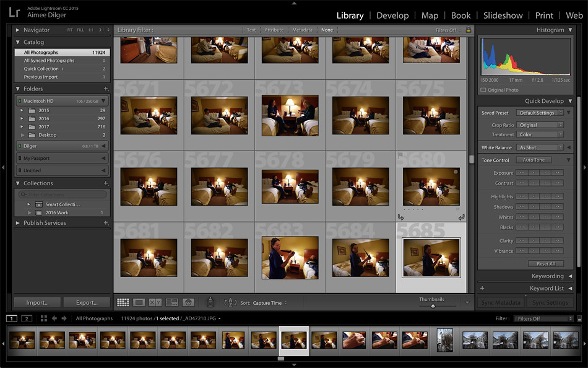The image size is (588, 368).
Task: Click the Export button
Action: click(87, 303)
